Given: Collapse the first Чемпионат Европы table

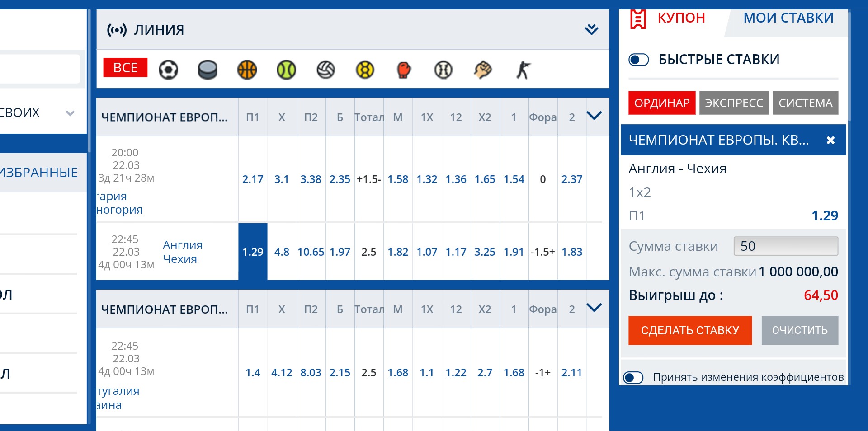Looking at the screenshot, I should pyautogui.click(x=594, y=116).
